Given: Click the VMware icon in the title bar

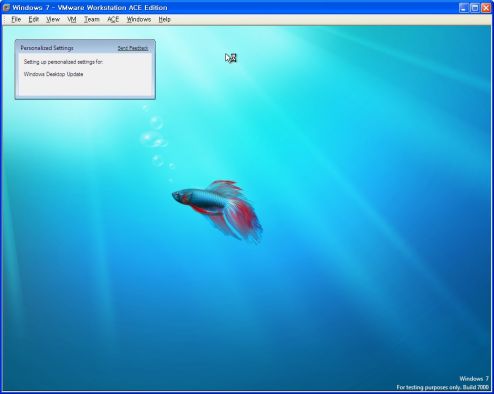Looking at the screenshot, I should [x=6, y=7].
